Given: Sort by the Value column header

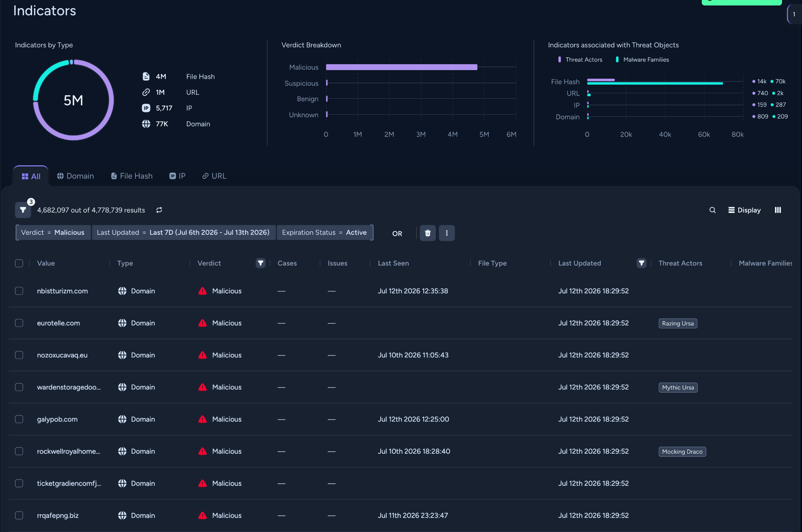Looking at the screenshot, I should (x=46, y=263).
